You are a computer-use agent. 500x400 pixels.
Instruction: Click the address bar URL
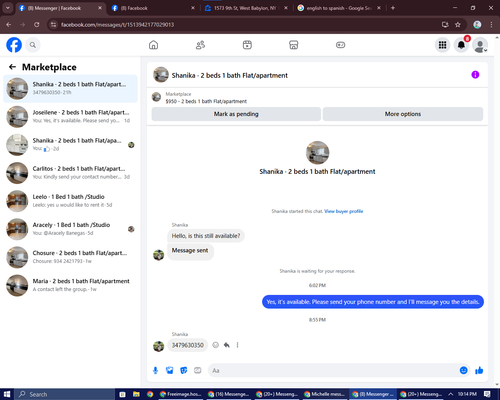coord(117,25)
